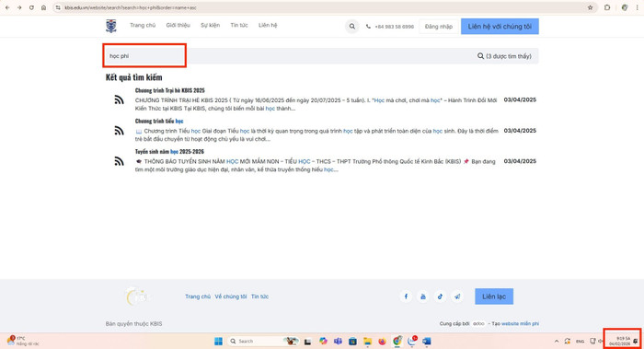Open the Liên hệ menu item
The image size is (644, 349).
click(x=268, y=25)
